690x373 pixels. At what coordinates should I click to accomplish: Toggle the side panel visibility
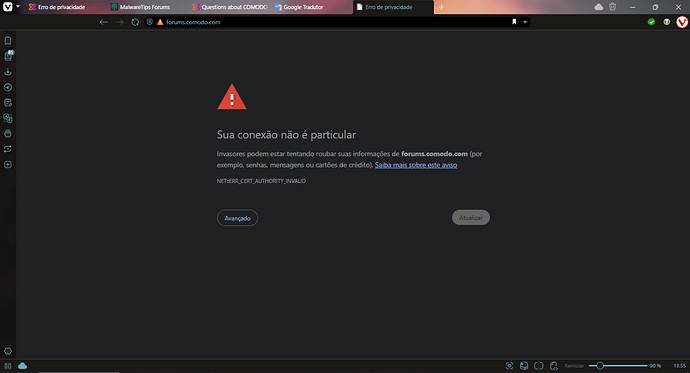click(7, 366)
